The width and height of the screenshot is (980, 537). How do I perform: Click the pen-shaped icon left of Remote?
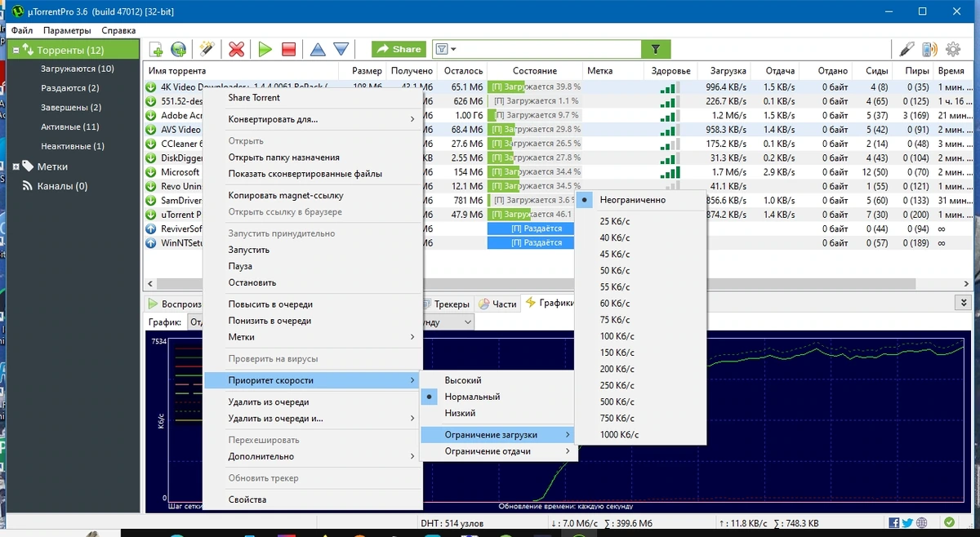point(906,50)
